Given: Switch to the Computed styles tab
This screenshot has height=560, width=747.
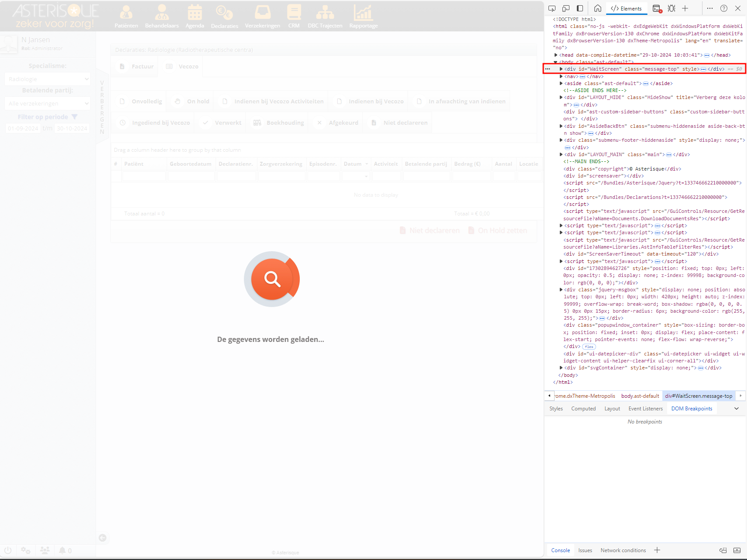Looking at the screenshot, I should pyautogui.click(x=583, y=409).
